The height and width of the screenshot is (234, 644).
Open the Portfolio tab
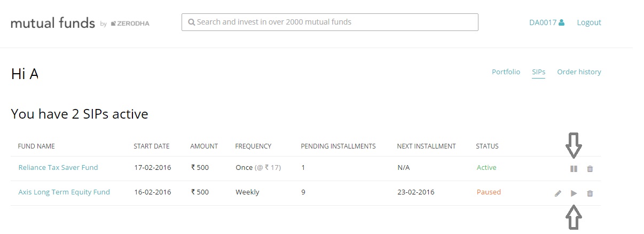coord(506,72)
